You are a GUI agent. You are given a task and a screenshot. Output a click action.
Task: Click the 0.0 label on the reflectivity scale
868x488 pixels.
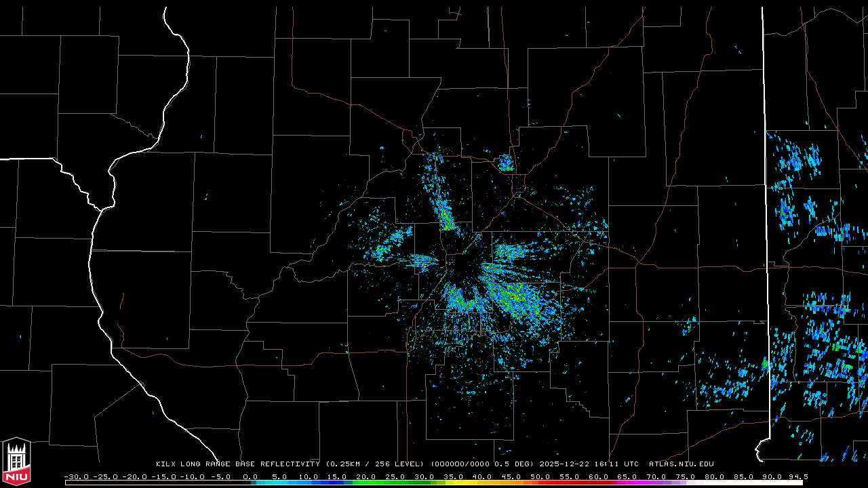250,477
